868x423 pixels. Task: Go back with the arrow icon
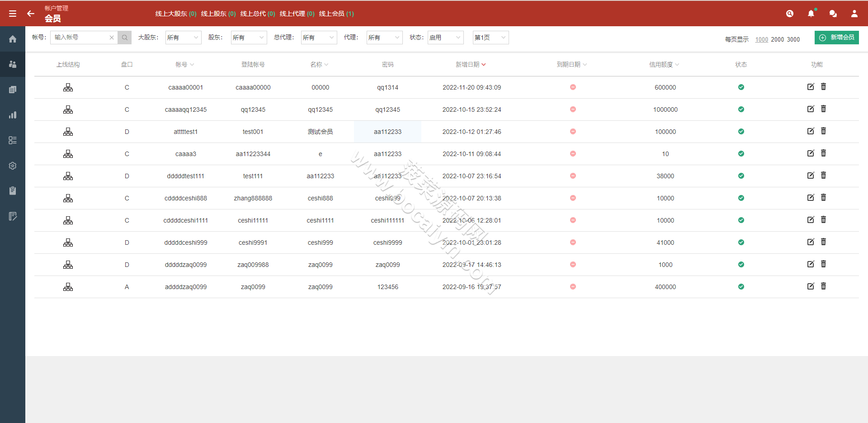click(31, 14)
